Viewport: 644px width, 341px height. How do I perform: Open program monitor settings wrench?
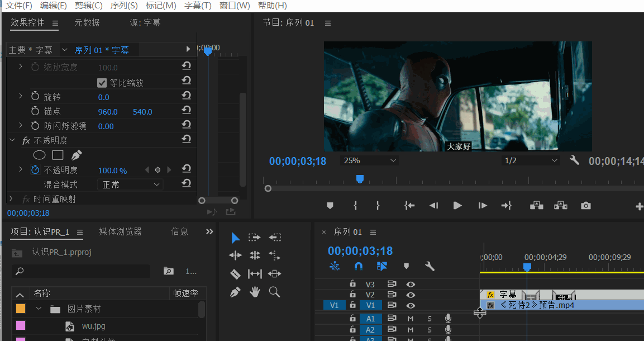[574, 160]
